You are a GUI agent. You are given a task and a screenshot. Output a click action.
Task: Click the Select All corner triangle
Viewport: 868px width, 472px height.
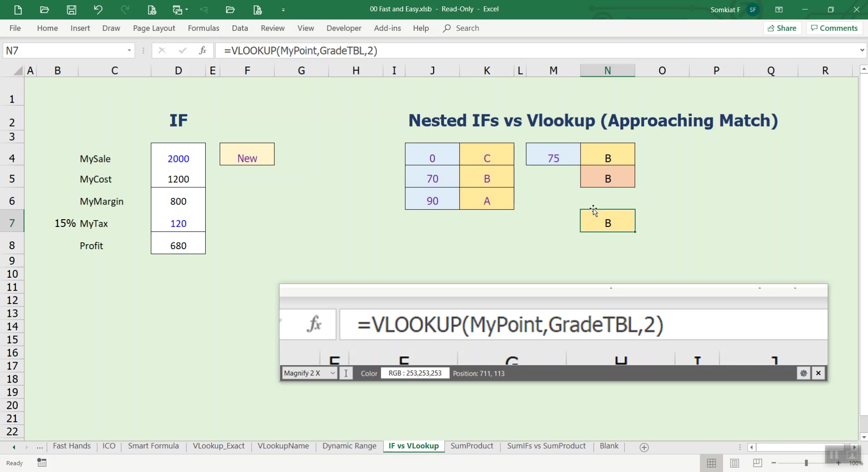[x=18, y=70]
